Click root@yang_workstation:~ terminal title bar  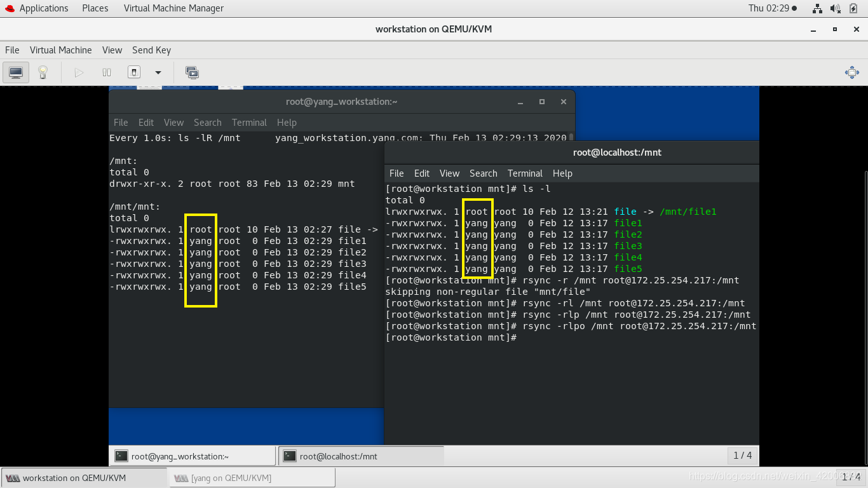(342, 102)
